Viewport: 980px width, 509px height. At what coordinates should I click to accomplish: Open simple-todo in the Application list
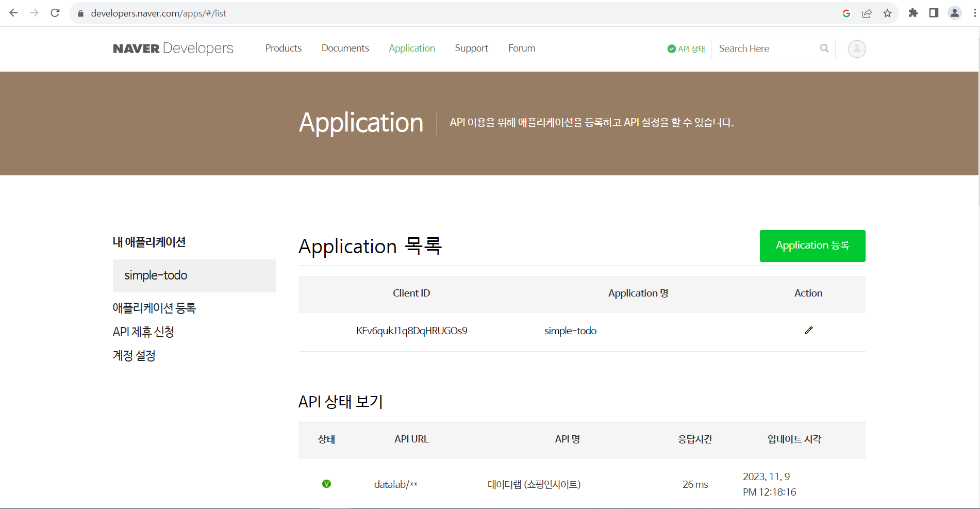[570, 331]
